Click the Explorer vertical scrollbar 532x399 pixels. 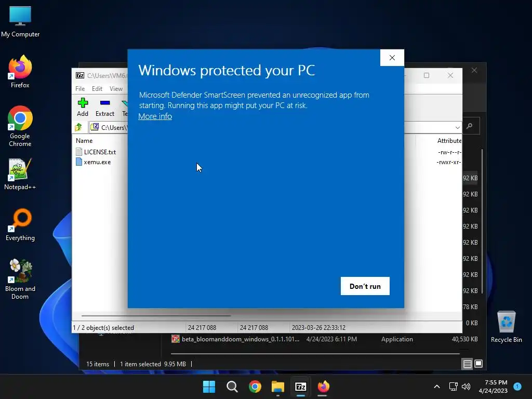click(482, 220)
